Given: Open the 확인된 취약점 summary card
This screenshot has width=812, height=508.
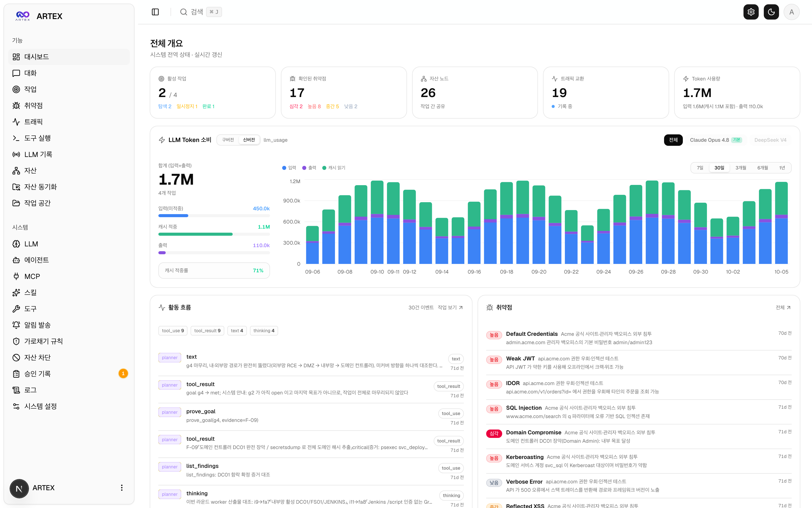Looking at the screenshot, I should point(344,92).
